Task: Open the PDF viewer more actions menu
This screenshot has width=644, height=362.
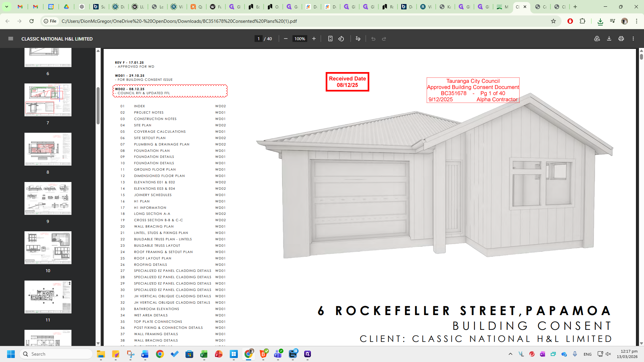Action: tap(633, 39)
